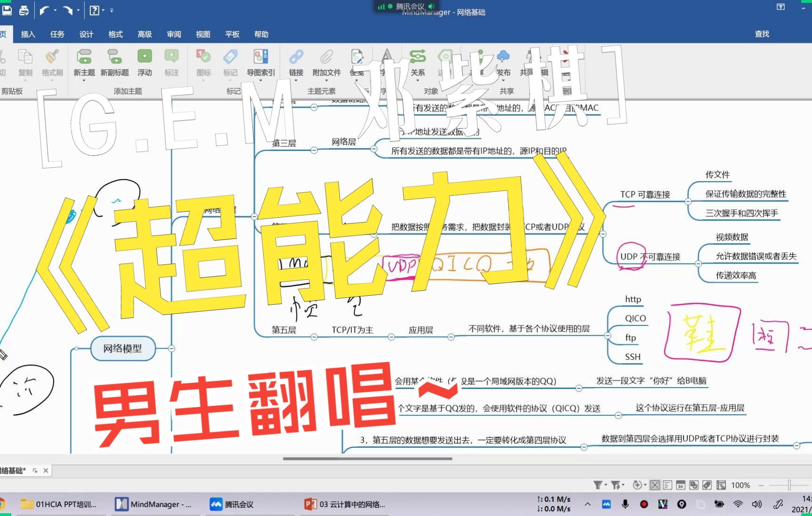The image size is (812, 516).
Task: Open volume control in system tray
Action: [757, 504]
